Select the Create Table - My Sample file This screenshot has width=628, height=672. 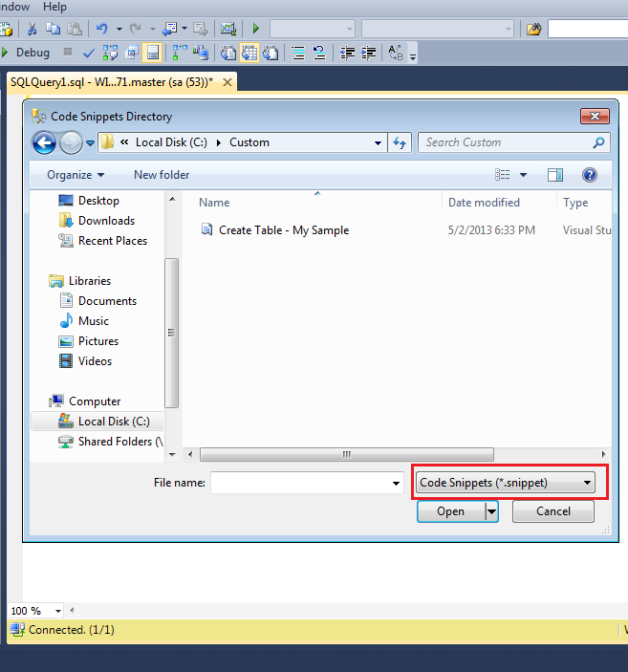click(283, 230)
